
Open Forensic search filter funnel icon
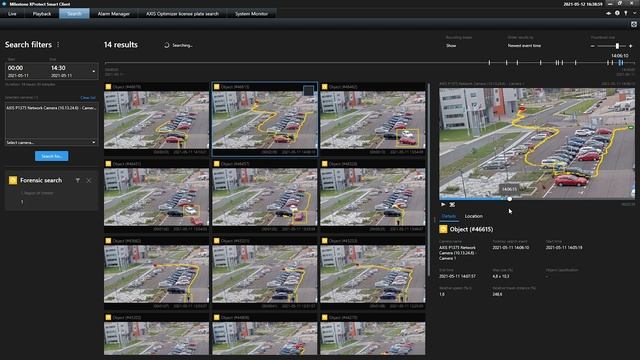coord(78,180)
